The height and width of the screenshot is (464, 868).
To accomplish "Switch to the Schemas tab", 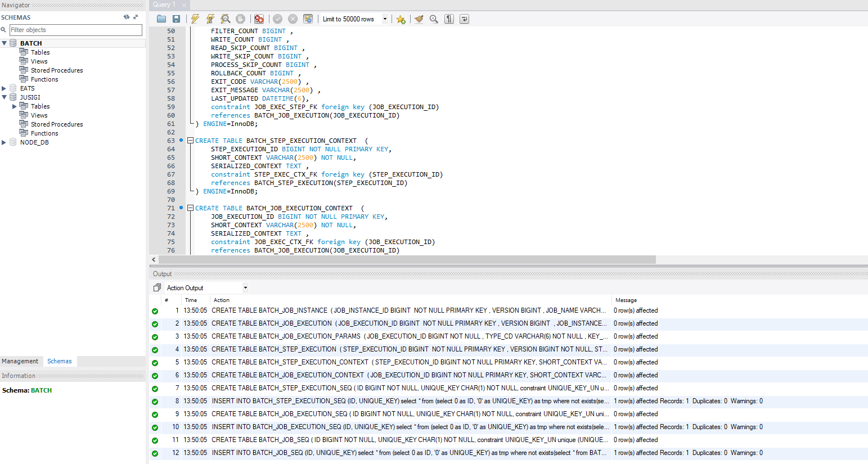I will [60, 361].
